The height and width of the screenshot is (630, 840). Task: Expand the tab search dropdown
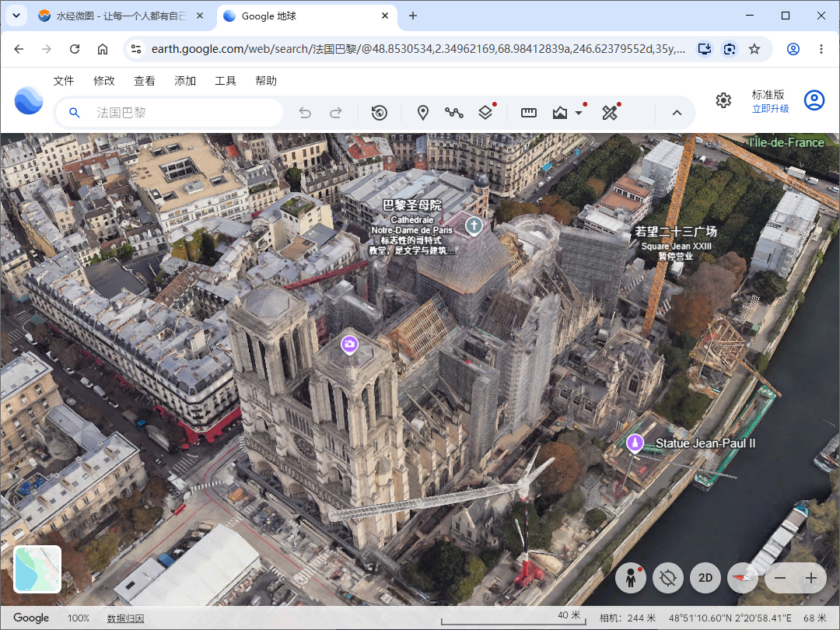(x=16, y=16)
